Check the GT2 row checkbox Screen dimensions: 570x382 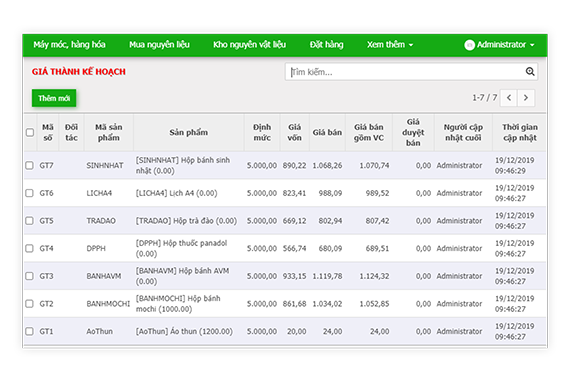pyautogui.click(x=29, y=303)
